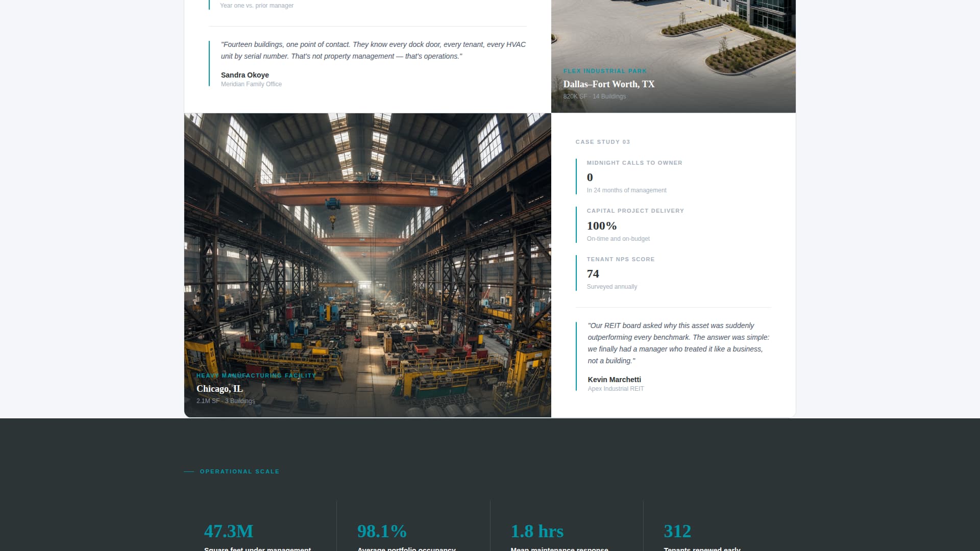Click the Meridian Family Office attribution
980x551 pixels.
tap(251, 84)
